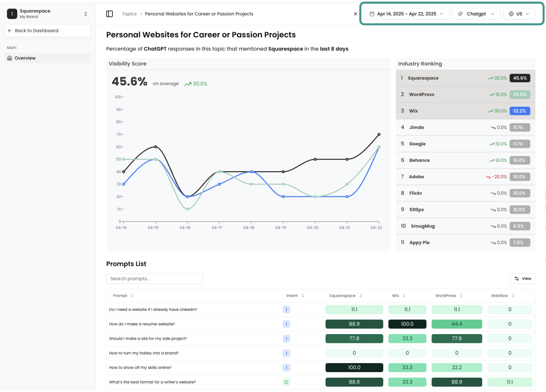
Task: Click the home icon next to Overview
Action: coord(9,58)
